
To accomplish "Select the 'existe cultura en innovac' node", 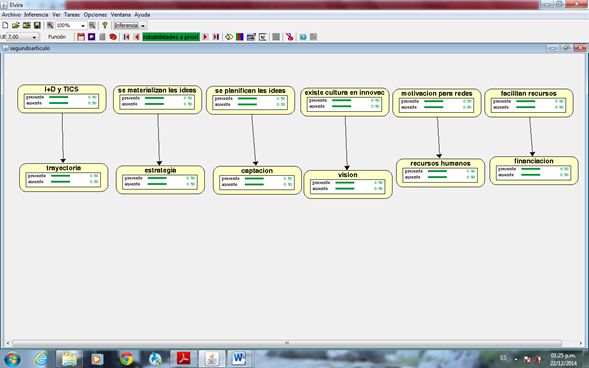I will pyautogui.click(x=344, y=102).
